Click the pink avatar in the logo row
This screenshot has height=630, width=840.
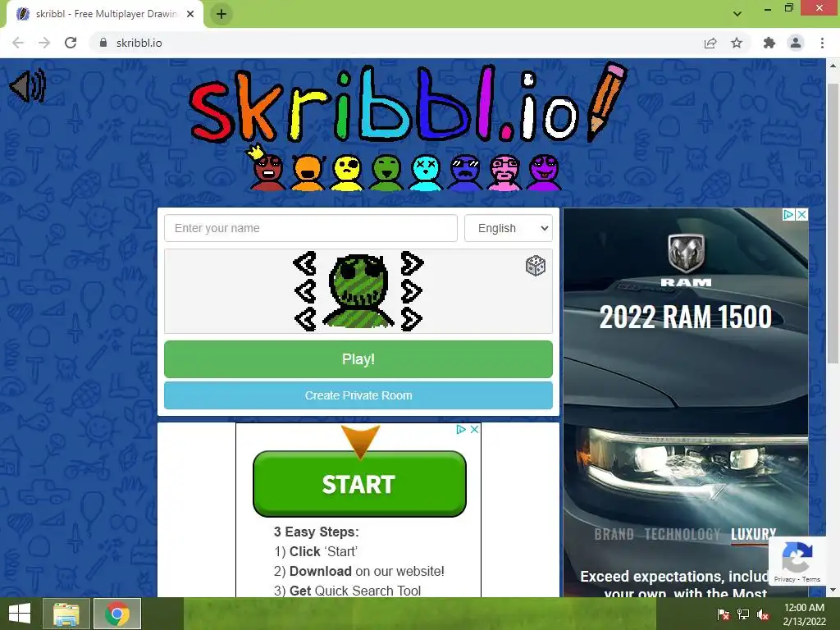[504, 172]
